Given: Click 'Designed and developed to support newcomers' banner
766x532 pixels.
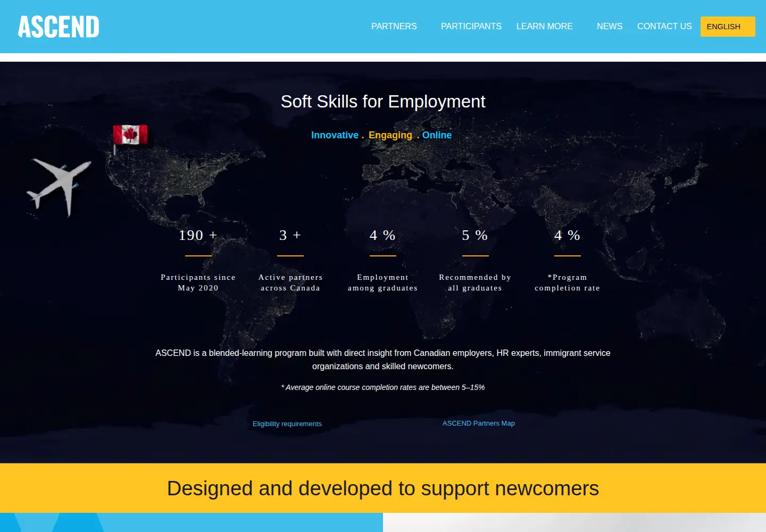Looking at the screenshot, I should [x=383, y=488].
